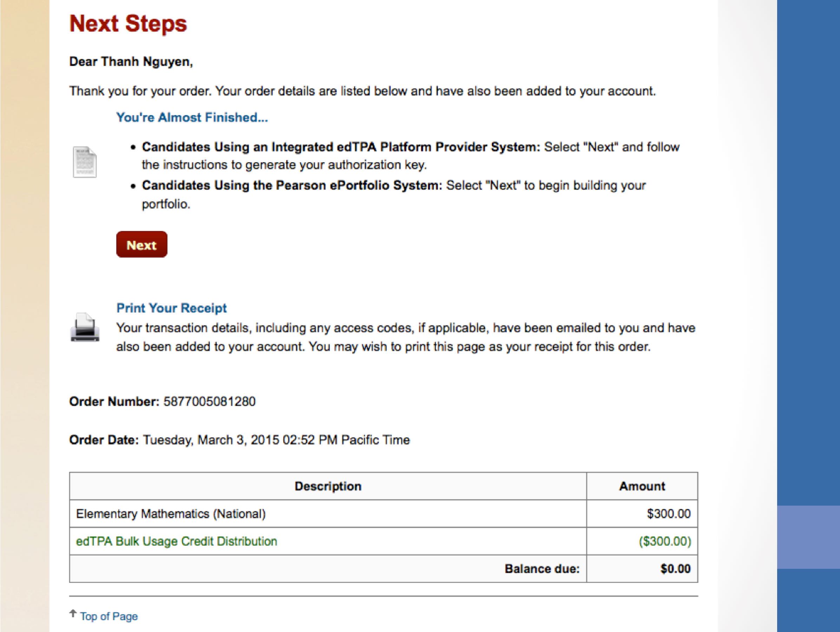Click the green ($300.00) credit amount
840x632 pixels.
pos(664,541)
